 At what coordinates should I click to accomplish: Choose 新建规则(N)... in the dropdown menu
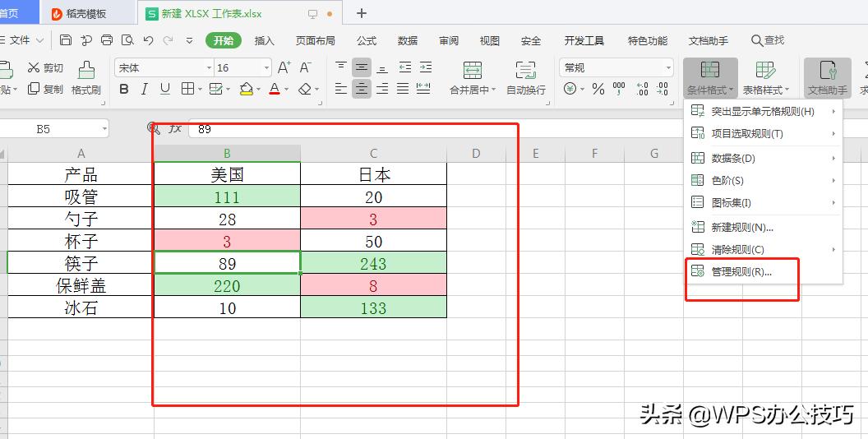(764, 227)
